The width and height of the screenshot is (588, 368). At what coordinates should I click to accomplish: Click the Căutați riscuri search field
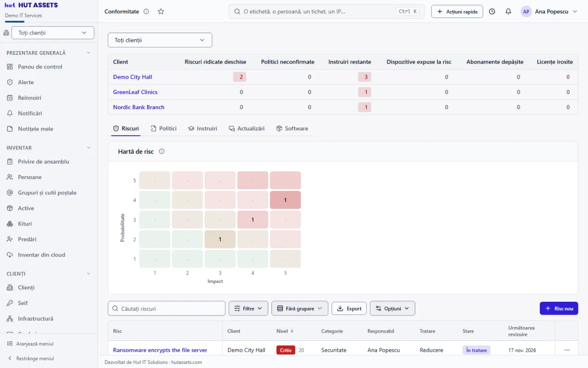(167, 309)
